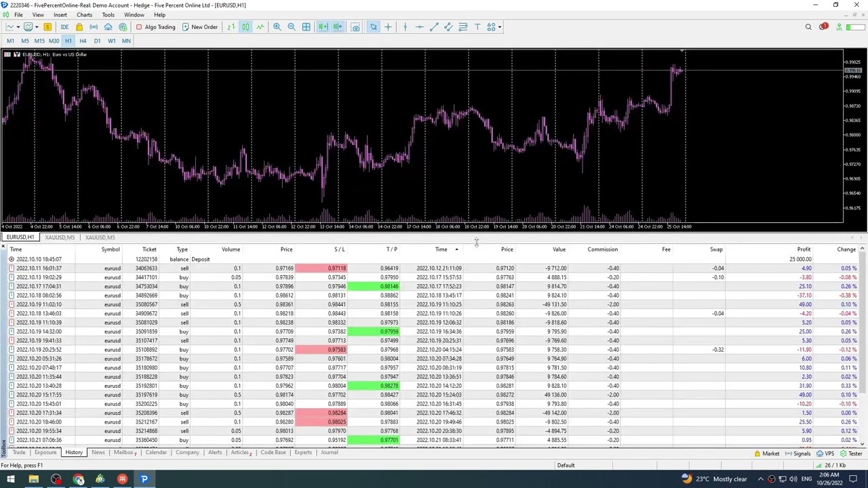The width and height of the screenshot is (868, 488).
Task: Switch chart to line chart mode
Action: coord(260,27)
